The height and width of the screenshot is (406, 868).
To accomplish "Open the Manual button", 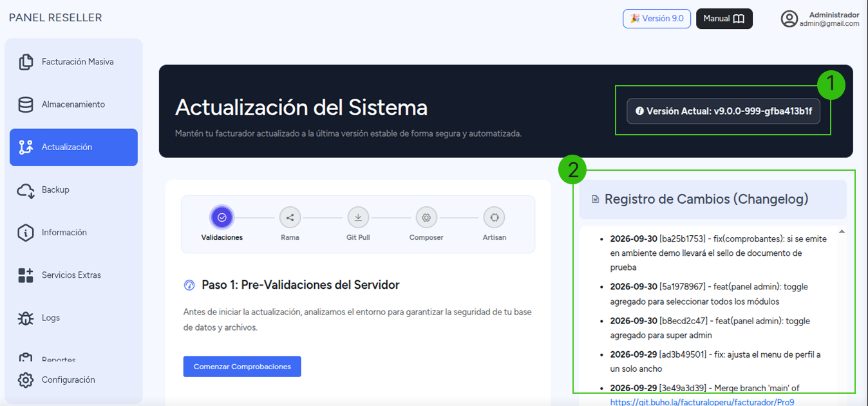I will tap(724, 19).
